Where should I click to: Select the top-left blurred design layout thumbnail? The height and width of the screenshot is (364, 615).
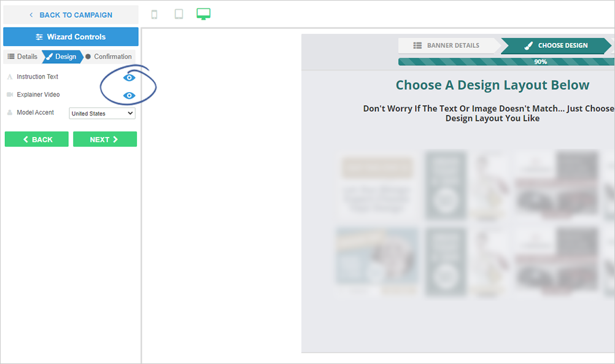click(374, 187)
